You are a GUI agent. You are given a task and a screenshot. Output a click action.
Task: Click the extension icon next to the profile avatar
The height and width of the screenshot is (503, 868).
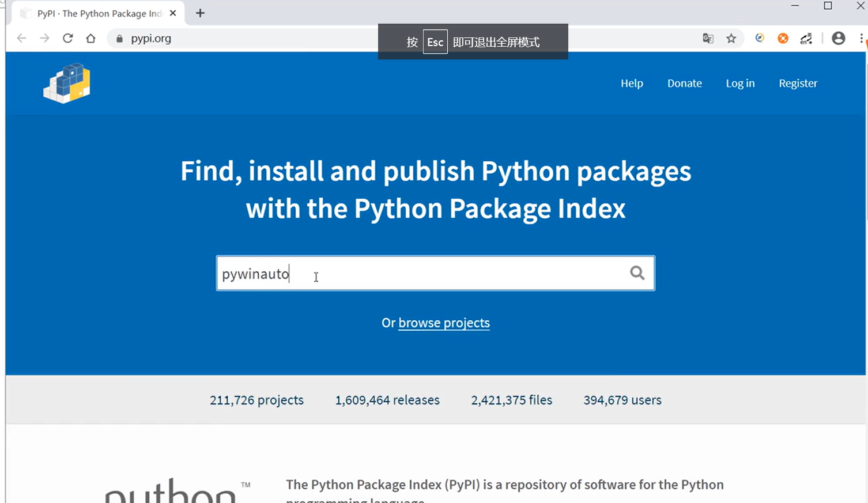click(806, 39)
